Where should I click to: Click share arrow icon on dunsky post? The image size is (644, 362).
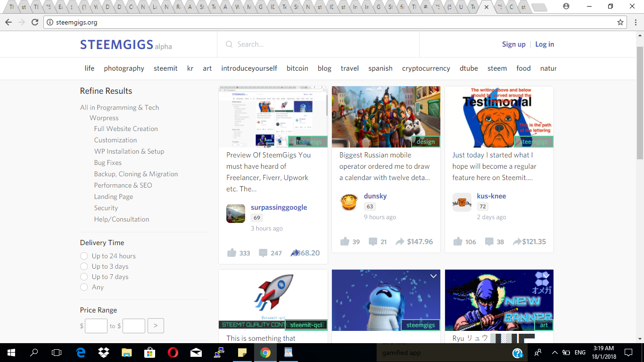point(400,242)
